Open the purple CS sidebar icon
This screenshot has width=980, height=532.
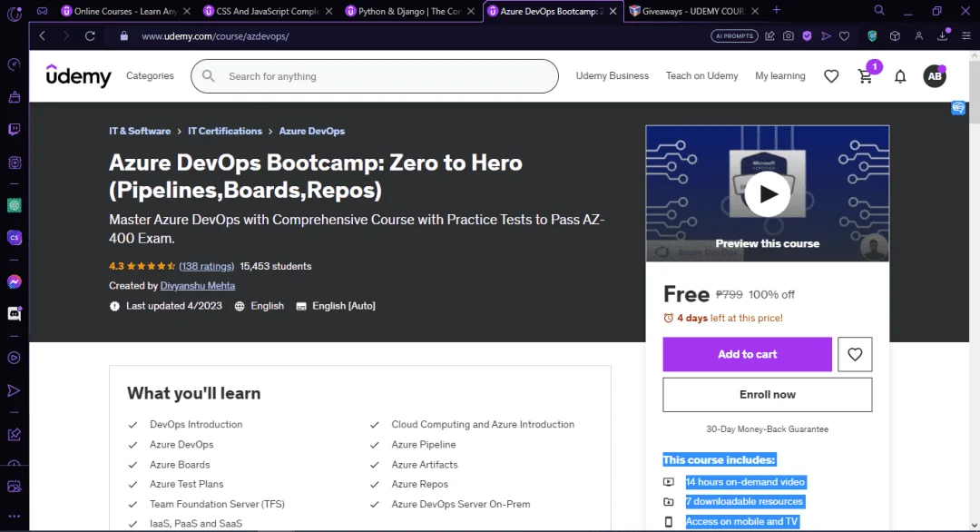[14, 238]
